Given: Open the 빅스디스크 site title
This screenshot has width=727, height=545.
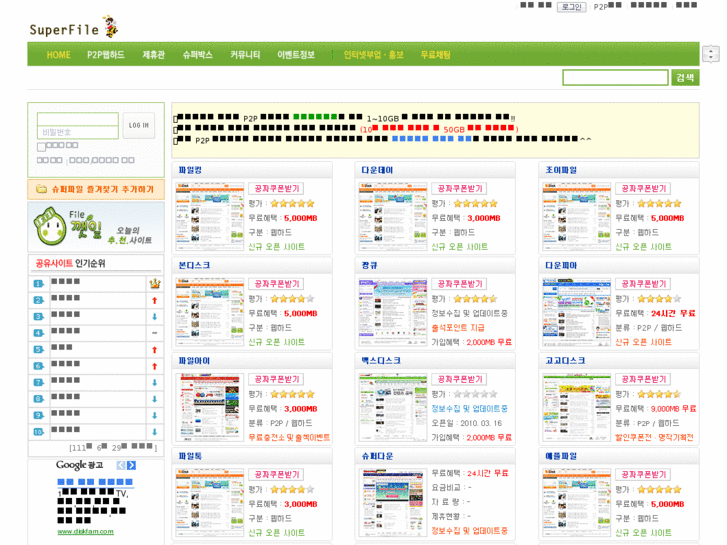Looking at the screenshot, I should pyautogui.click(x=381, y=361).
